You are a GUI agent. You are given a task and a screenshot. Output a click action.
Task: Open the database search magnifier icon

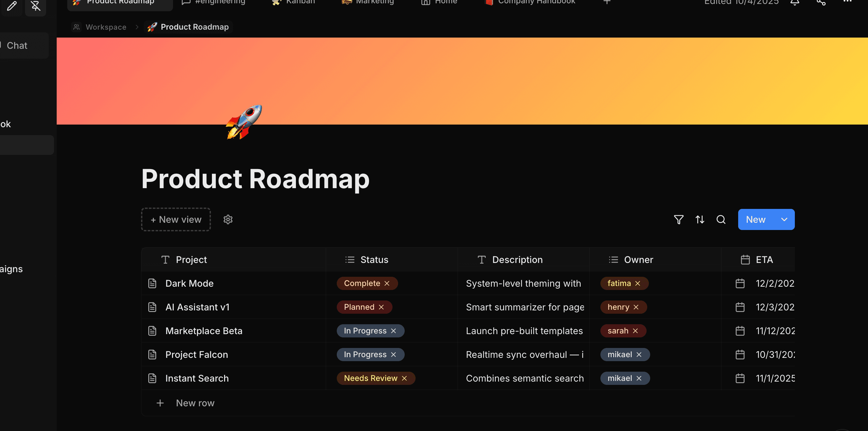pos(721,220)
